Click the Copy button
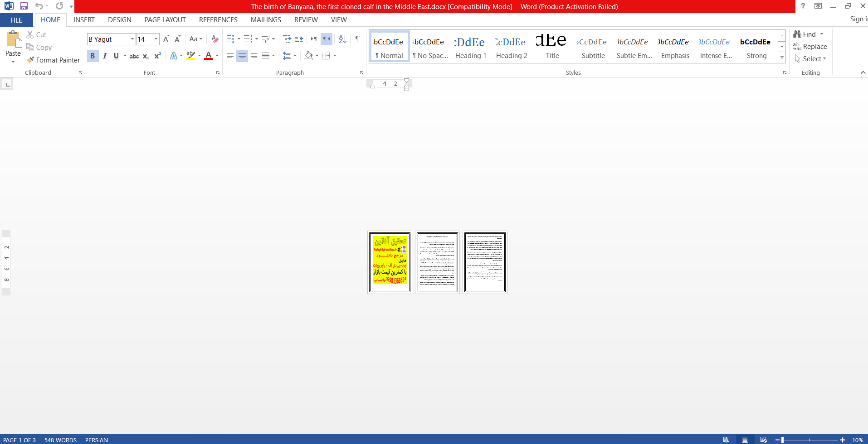Screen dimensions: 868x444 click(39, 47)
